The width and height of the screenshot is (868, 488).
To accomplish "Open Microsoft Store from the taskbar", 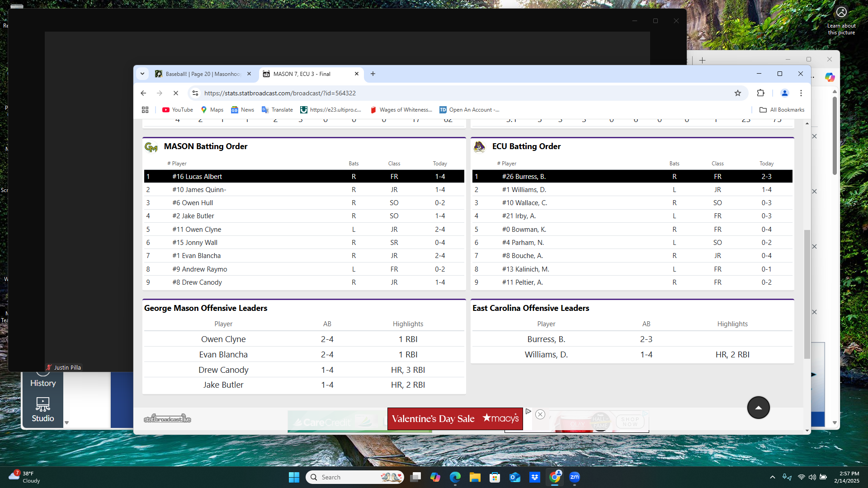I will (x=495, y=477).
